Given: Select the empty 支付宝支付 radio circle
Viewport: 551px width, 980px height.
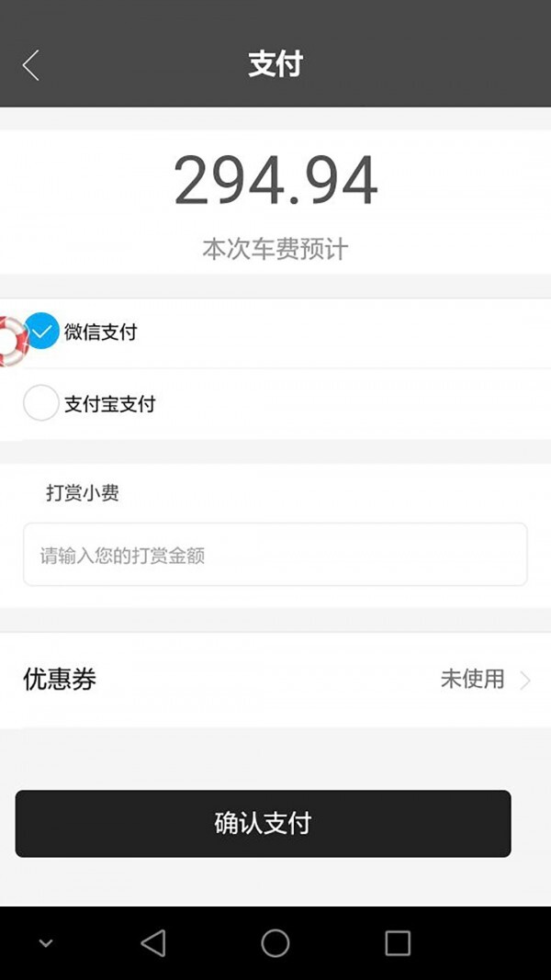Looking at the screenshot, I should [x=40, y=403].
